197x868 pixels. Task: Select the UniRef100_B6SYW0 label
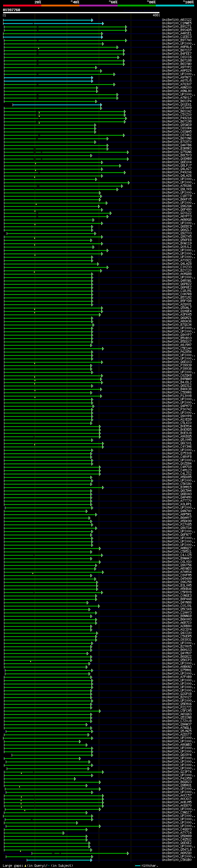[177, 64]
